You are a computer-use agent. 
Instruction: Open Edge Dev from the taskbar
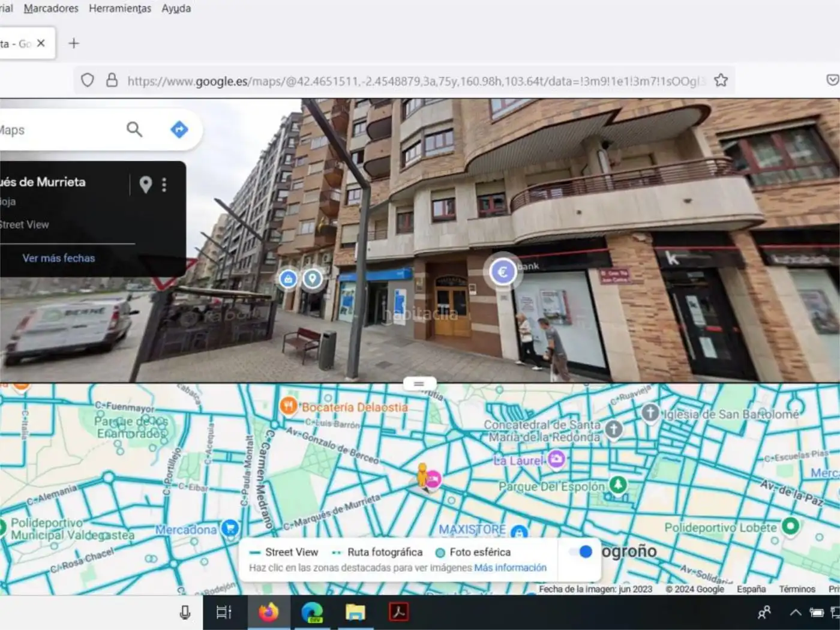[312, 613]
